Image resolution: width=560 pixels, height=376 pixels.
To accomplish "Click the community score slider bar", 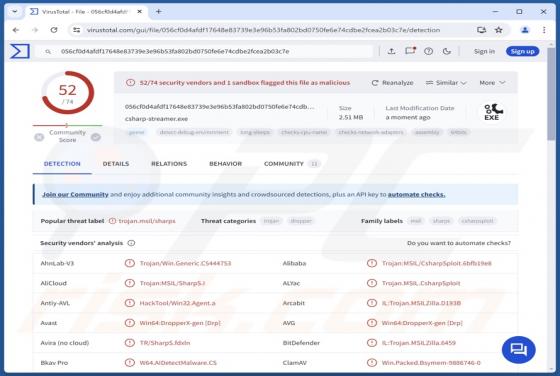I will [x=67, y=125].
